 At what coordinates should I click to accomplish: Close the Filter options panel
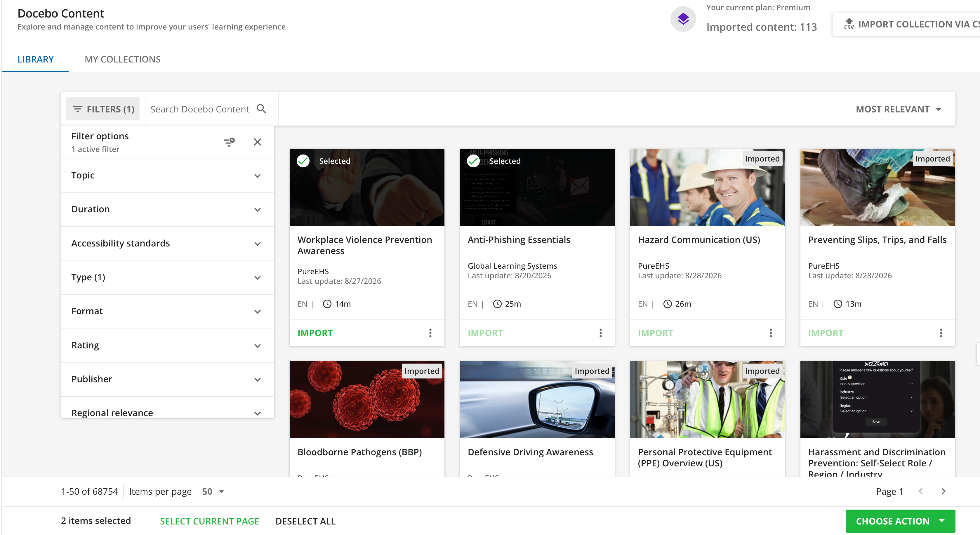(258, 142)
